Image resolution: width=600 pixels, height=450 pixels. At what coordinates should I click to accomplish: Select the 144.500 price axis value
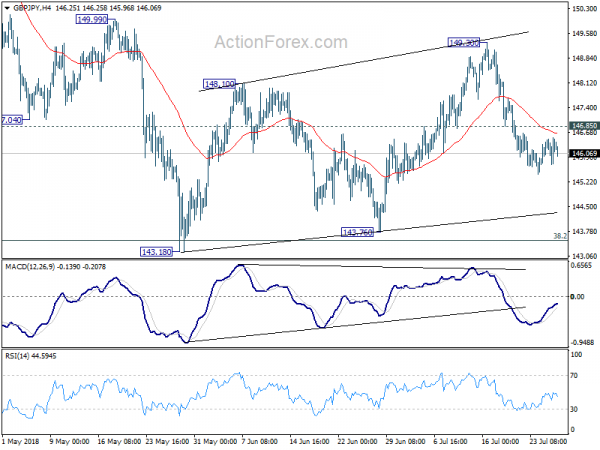pos(585,207)
